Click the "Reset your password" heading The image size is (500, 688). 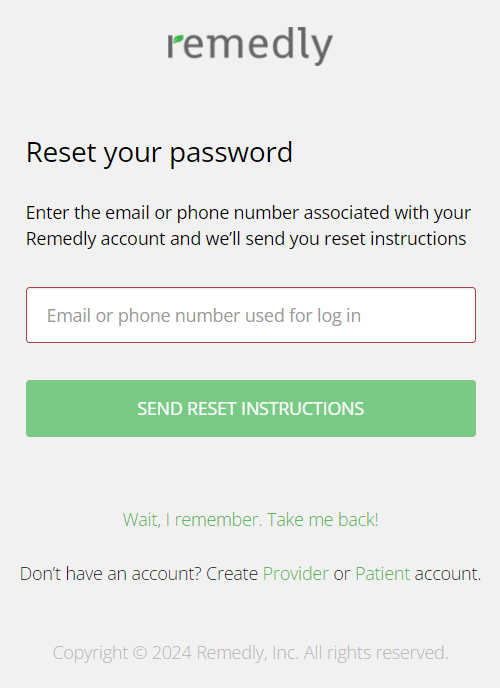[x=159, y=154]
